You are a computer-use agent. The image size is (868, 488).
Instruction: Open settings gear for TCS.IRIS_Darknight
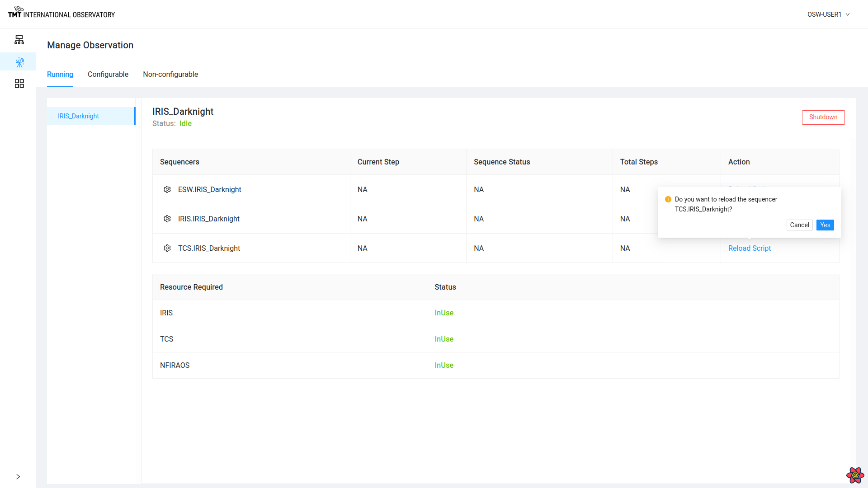[167, 248]
